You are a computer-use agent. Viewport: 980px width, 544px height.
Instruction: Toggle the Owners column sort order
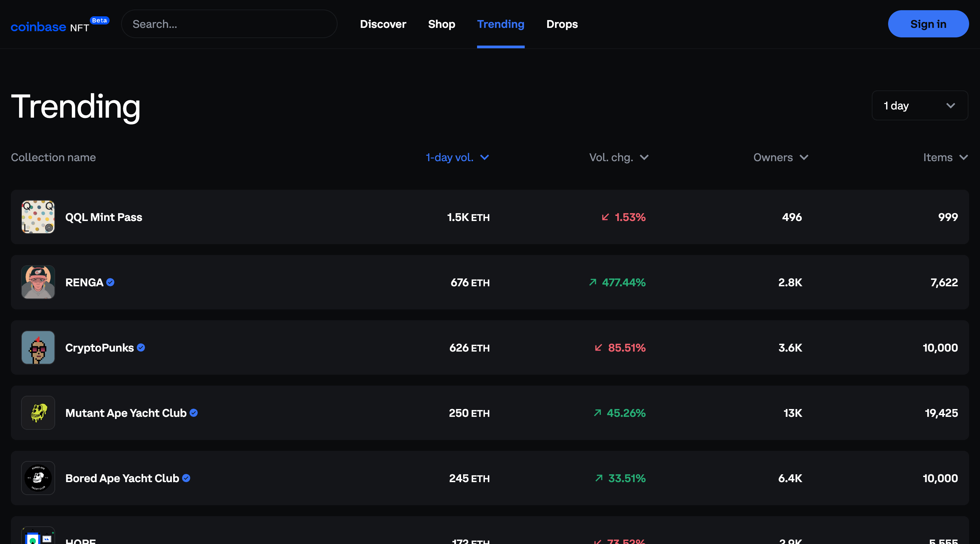[x=780, y=157]
